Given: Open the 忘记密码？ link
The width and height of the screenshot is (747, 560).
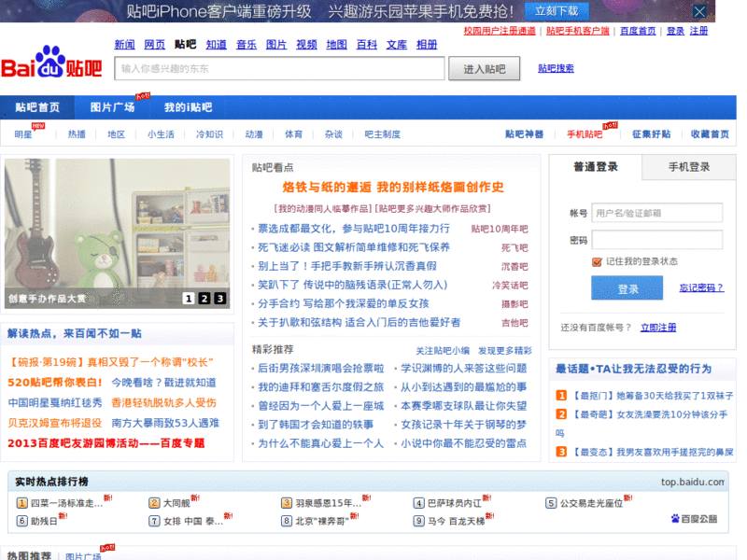Looking at the screenshot, I should 702,287.
